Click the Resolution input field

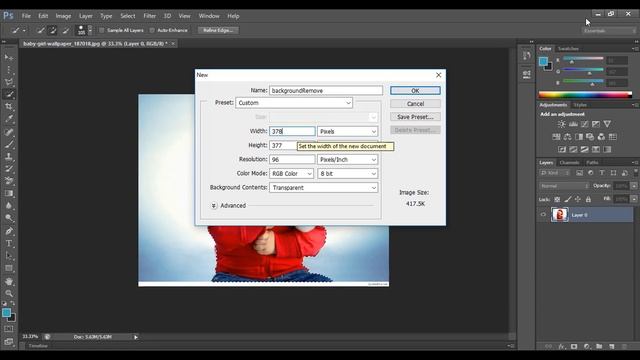pyautogui.click(x=292, y=160)
